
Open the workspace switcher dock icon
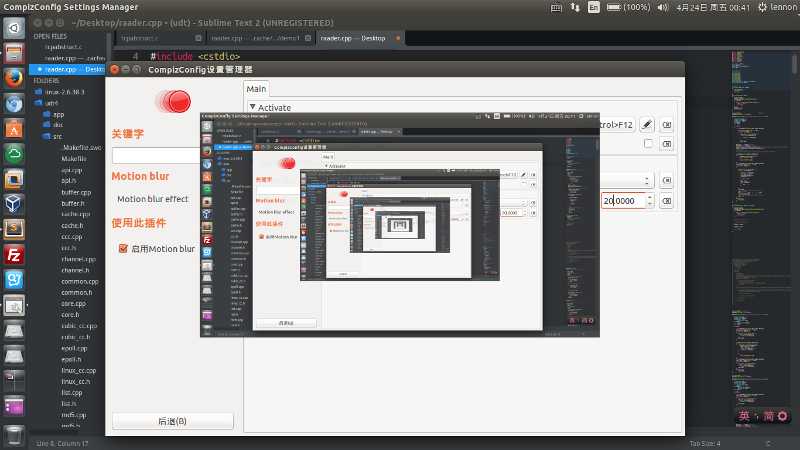[x=14, y=381]
